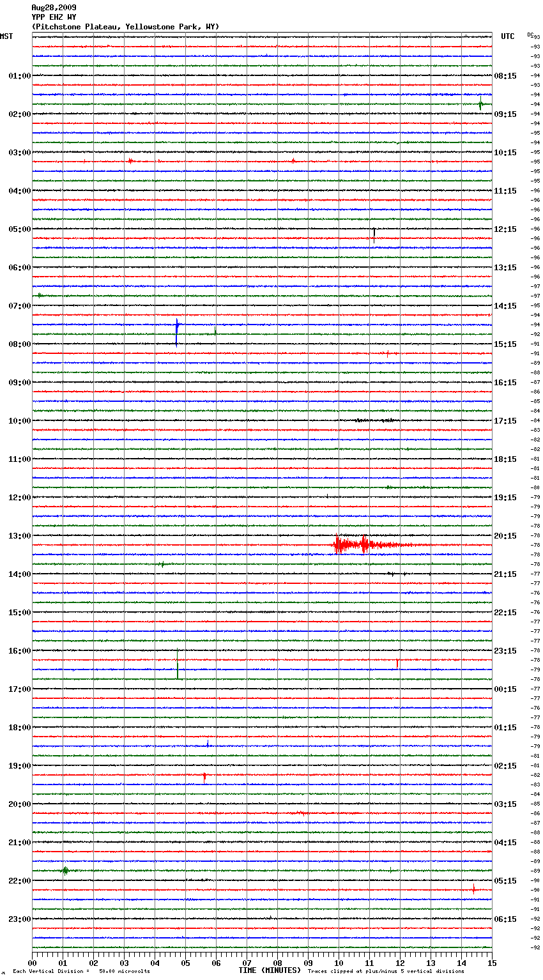Click the 12:15 UTC row label
The width and height of the screenshot is (543, 980).
tap(505, 229)
